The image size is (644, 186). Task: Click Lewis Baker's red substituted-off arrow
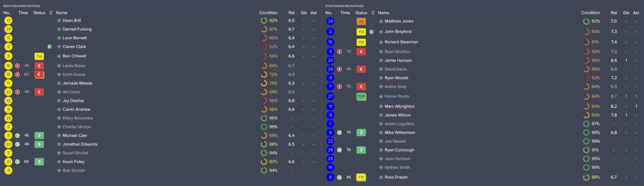pos(39,66)
